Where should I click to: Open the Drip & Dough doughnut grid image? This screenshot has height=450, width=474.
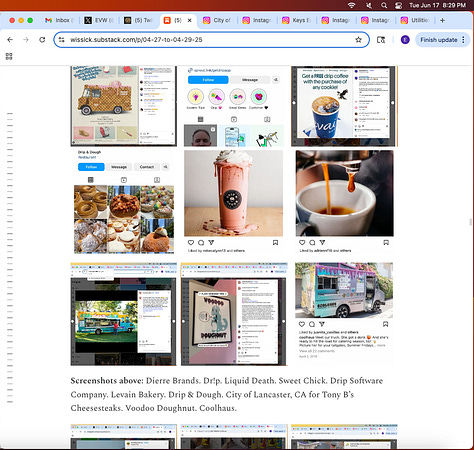[124, 219]
